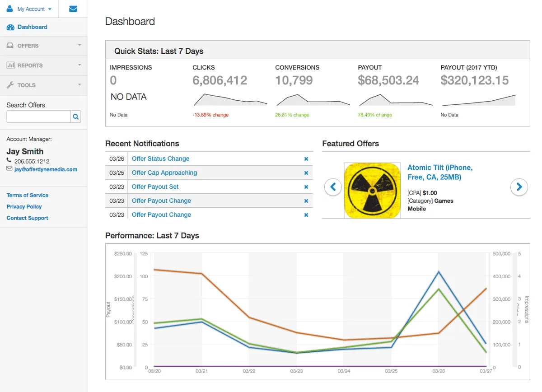The width and height of the screenshot is (542, 392).
Task: Dismiss the Offer Payout Set notification
Action: point(306,187)
